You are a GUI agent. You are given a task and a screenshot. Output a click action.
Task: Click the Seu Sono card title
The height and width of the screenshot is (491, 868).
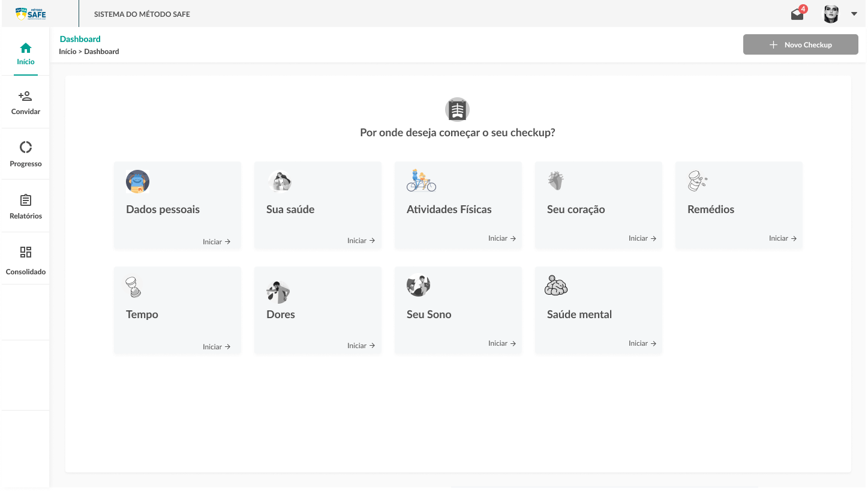(429, 315)
